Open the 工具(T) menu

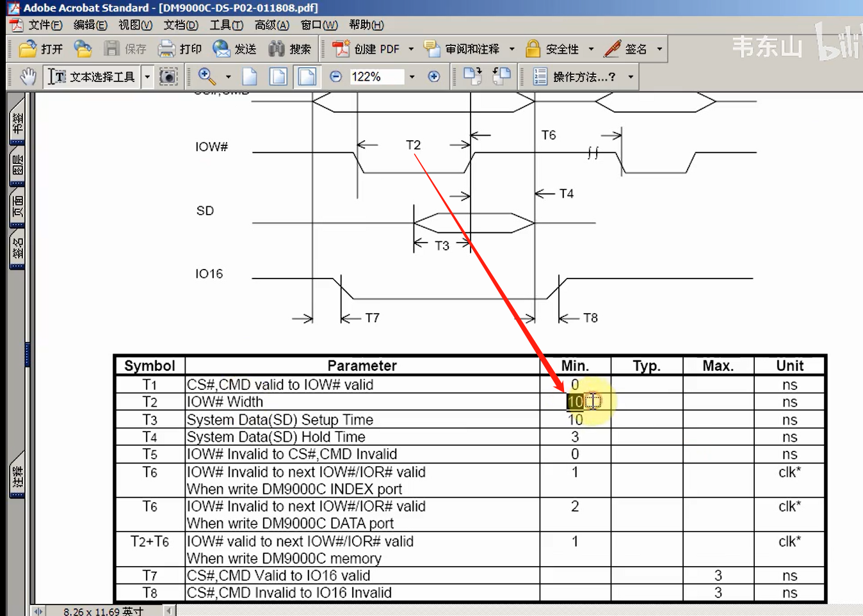pos(227,25)
